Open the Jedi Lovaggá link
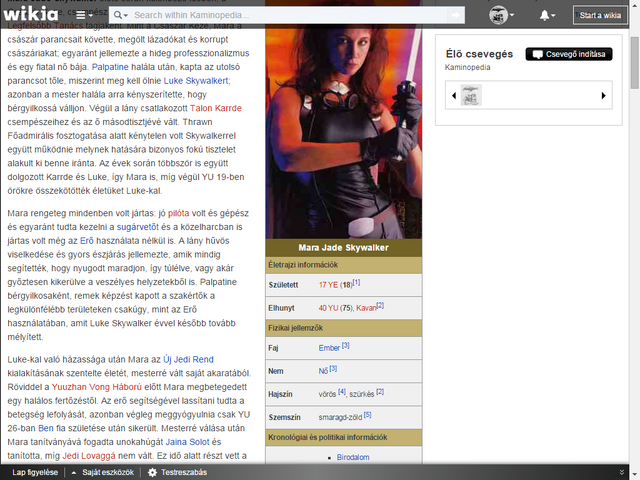Viewport: 640px width, 480px height. click(89, 456)
